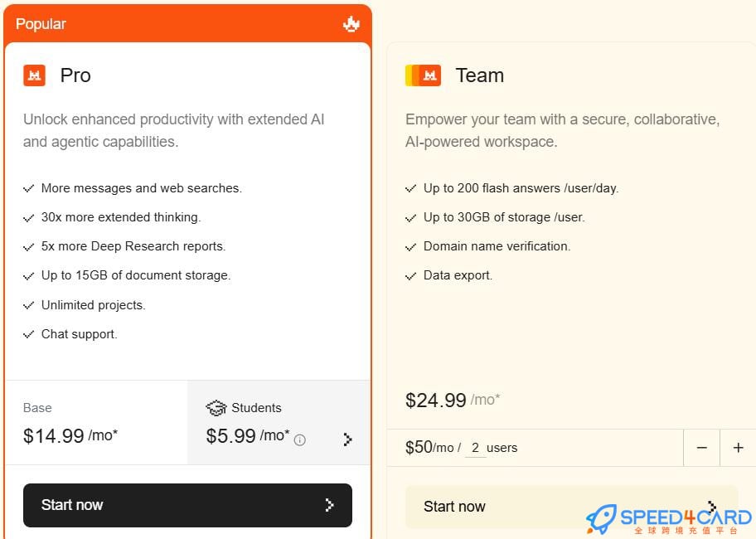Click the info icon beside $5.99 price
Image resolution: width=756 pixels, height=539 pixels.
tap(300, 440)
